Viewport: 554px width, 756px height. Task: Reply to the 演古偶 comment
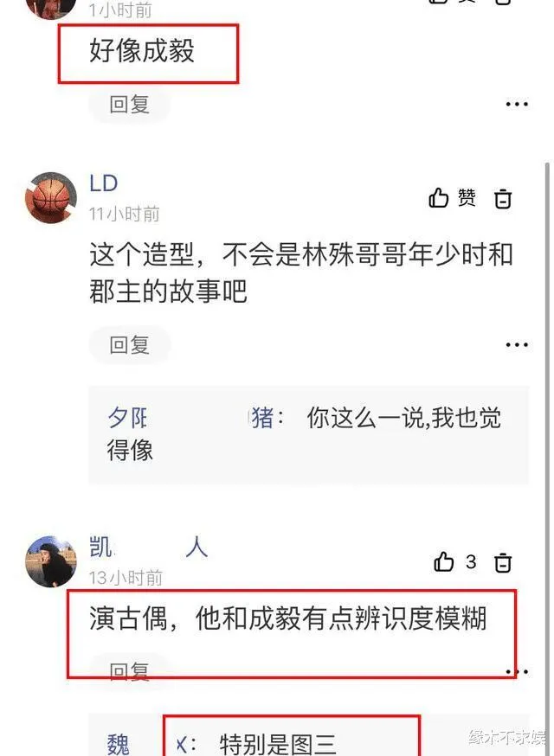click(x=129, y=670)
